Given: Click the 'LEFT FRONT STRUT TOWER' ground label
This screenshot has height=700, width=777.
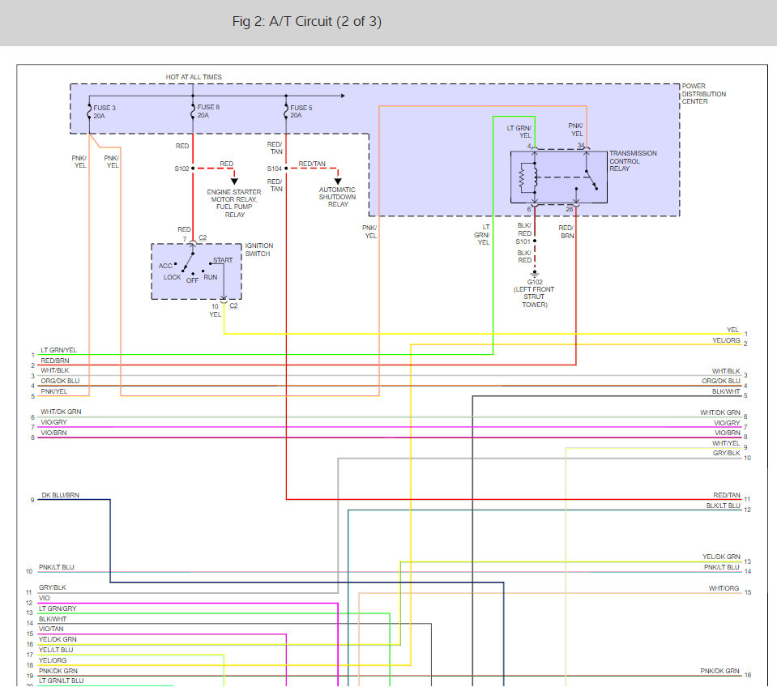Looking at the screenshot, I should [534, 297].
